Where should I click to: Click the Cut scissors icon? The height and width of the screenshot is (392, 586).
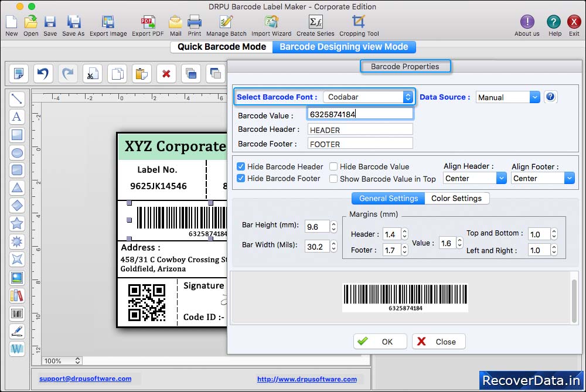[93, 73]
